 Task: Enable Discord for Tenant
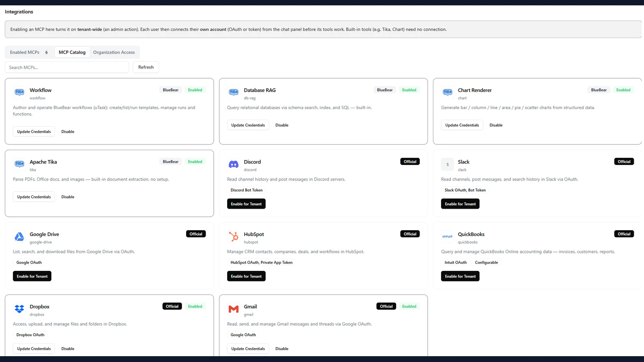[x=246, y=204]
